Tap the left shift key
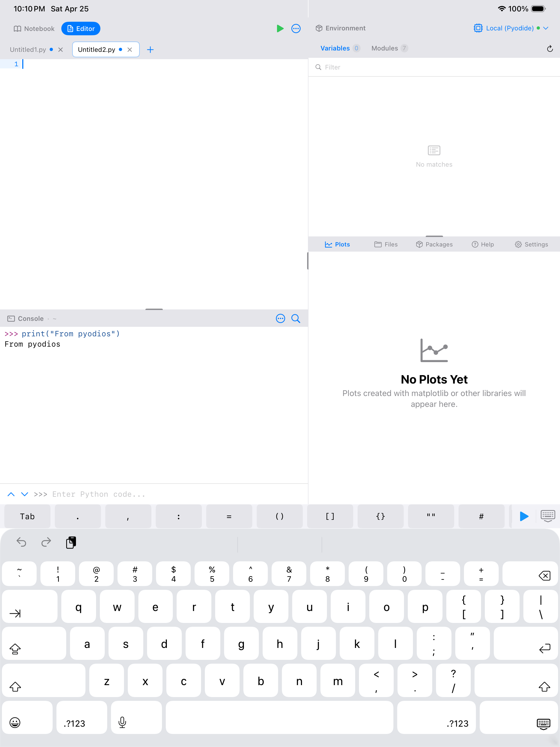The image size is (560, 747). click(43, 680)
